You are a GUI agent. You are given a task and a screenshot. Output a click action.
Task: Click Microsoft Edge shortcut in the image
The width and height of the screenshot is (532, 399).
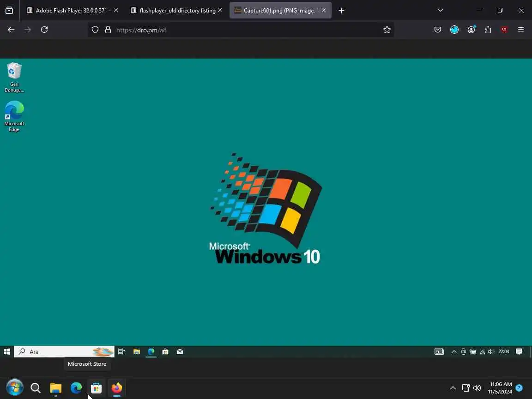[x=14, y=116]
